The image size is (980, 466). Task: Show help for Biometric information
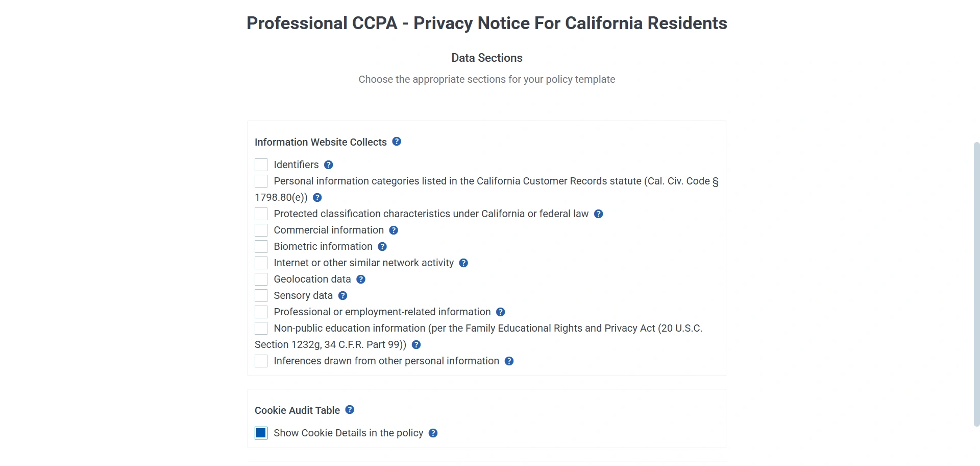(382, 246)
